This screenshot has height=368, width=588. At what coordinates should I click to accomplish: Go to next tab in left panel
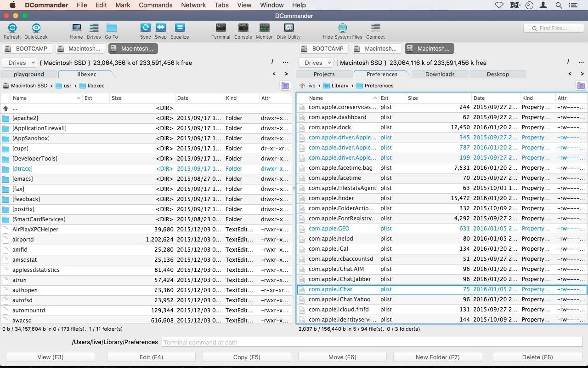tap(286, 74)
